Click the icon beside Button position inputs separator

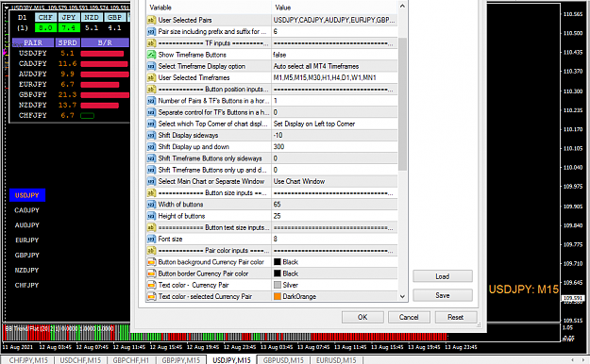pos(151,90)
